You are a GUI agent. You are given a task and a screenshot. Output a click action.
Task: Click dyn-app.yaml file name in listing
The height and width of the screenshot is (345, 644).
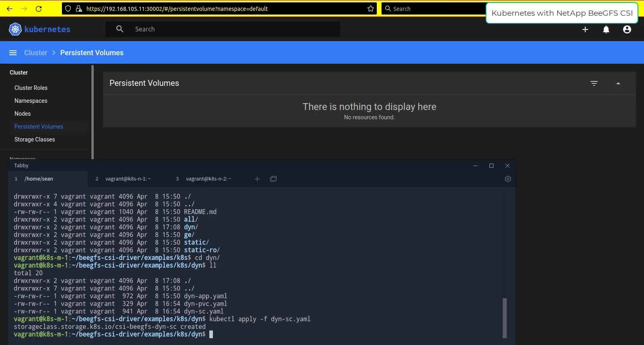point(205,296)
